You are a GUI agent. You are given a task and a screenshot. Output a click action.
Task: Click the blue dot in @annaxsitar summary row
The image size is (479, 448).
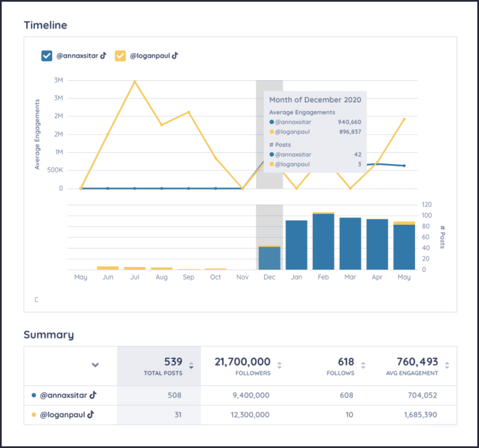click(x=34, y=395)
